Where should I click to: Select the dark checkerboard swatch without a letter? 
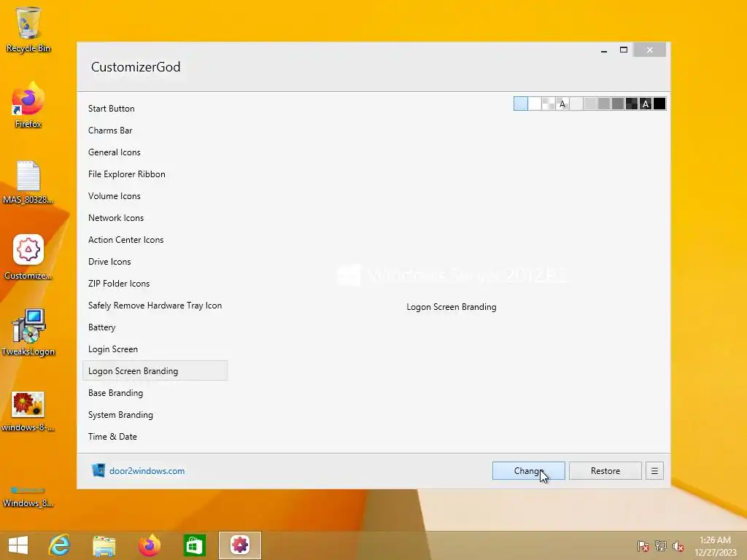coord(632,104)
